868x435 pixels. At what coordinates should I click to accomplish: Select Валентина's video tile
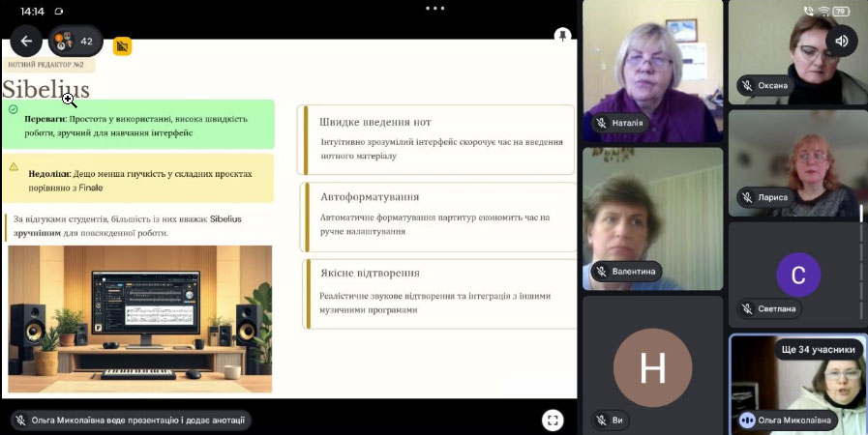(x=652, y=218)
